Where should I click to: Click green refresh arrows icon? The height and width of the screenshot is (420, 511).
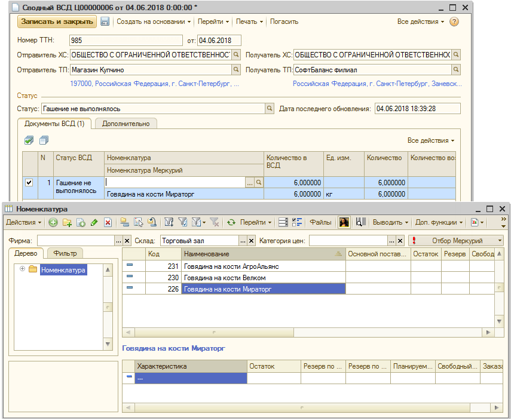(231, 222)
